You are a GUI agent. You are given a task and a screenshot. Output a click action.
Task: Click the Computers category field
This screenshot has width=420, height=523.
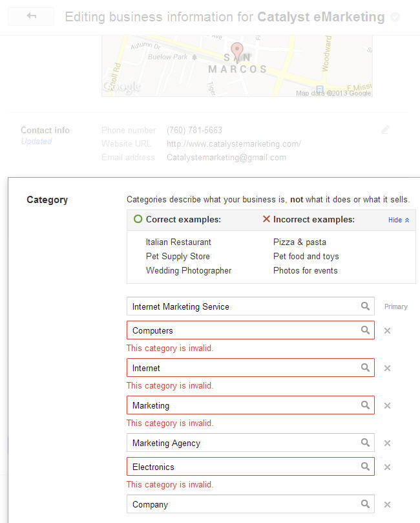click(250, 330)
